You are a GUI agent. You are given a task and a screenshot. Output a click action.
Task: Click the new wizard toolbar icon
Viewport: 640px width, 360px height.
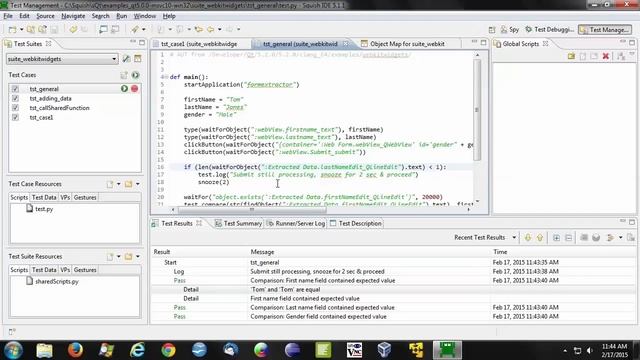point(13,29)
